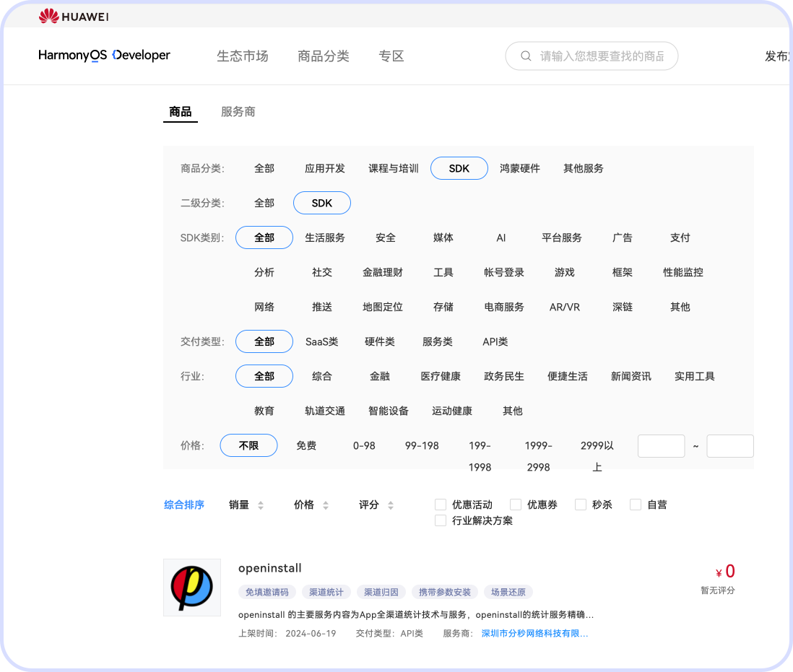Screen dimensions: 793x672
Task: Select 课程与培训 product category
Action: (x=394, y=168)
